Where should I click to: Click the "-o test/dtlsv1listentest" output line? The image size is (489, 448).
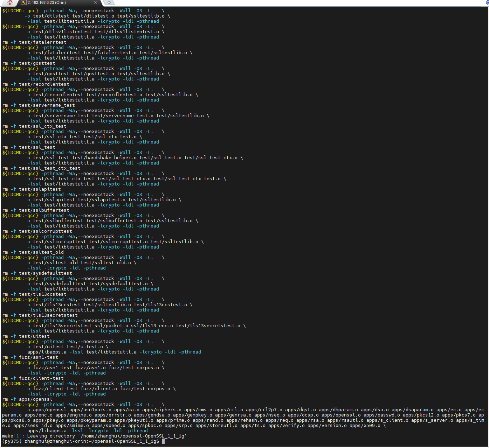click(95, 32)
